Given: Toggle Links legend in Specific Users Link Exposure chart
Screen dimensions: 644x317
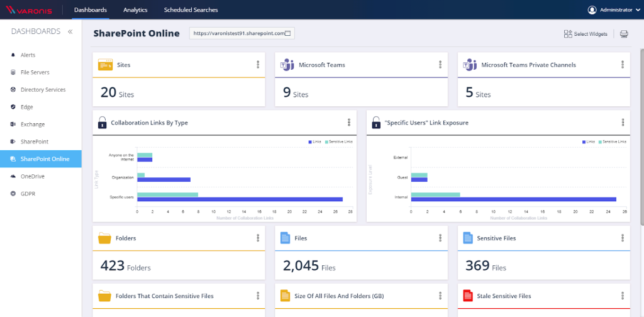Looking at the screenshot, I should [589, 142].
